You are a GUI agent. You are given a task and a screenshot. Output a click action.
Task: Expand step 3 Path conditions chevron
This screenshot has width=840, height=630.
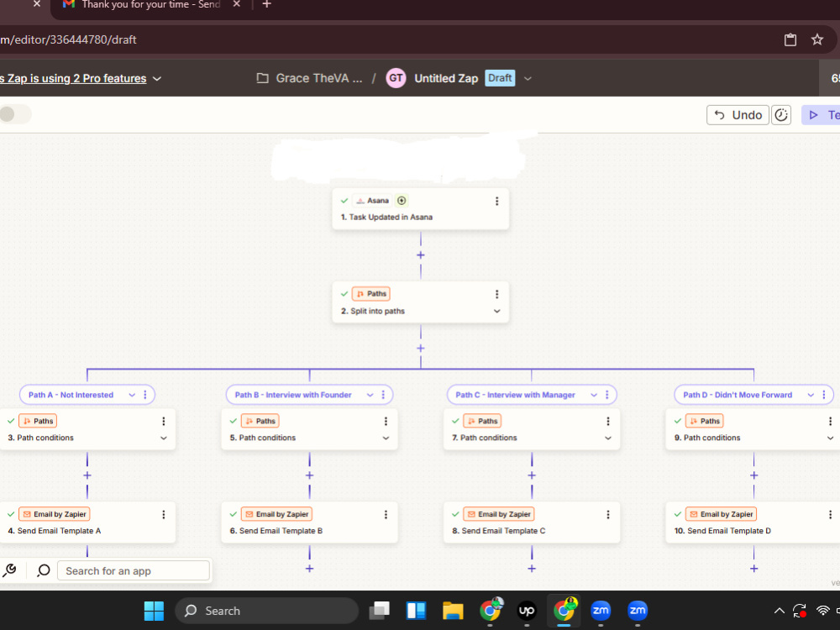[164, 438]
